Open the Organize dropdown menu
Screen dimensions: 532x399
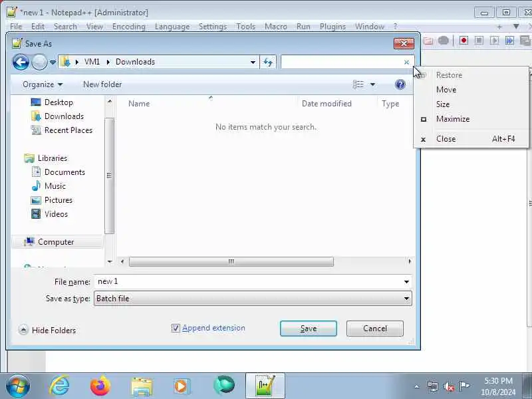point(43,84)
